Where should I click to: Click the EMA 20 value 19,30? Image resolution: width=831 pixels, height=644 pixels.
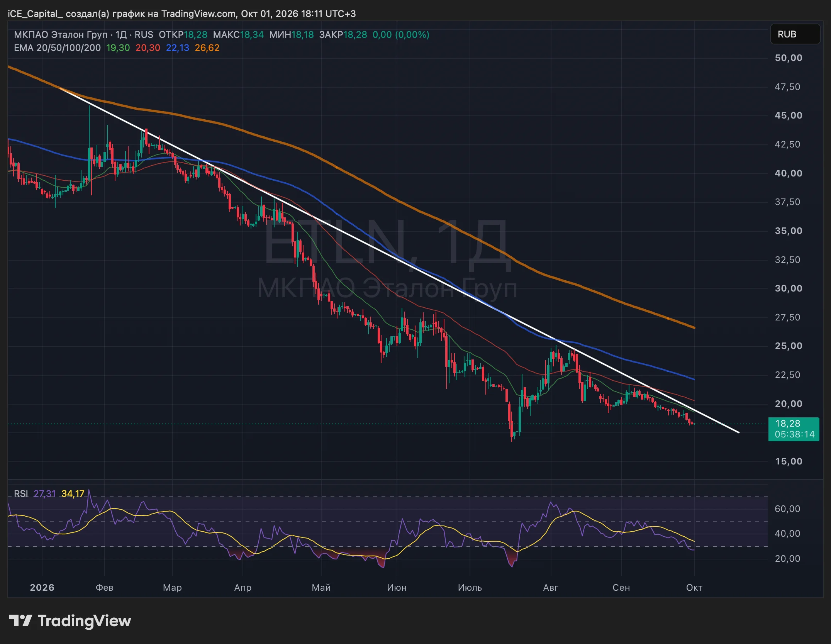[118, 48]
